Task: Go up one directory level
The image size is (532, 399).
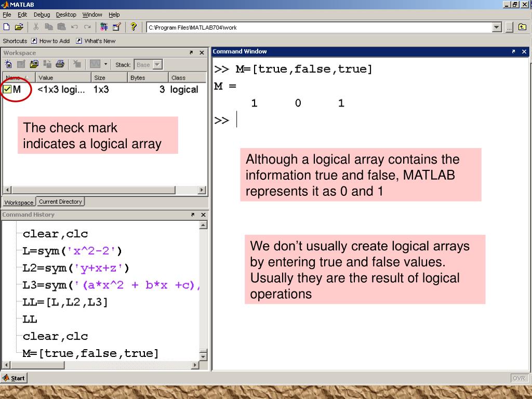Action: pyautogui.click(x=522, y=27)
